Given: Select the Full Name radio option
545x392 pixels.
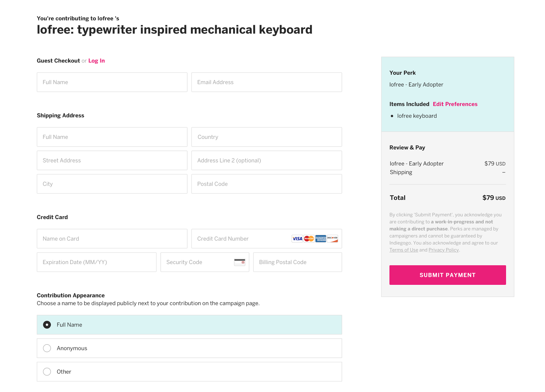Looking at the screenshot, I should click(x=47, y=325).
